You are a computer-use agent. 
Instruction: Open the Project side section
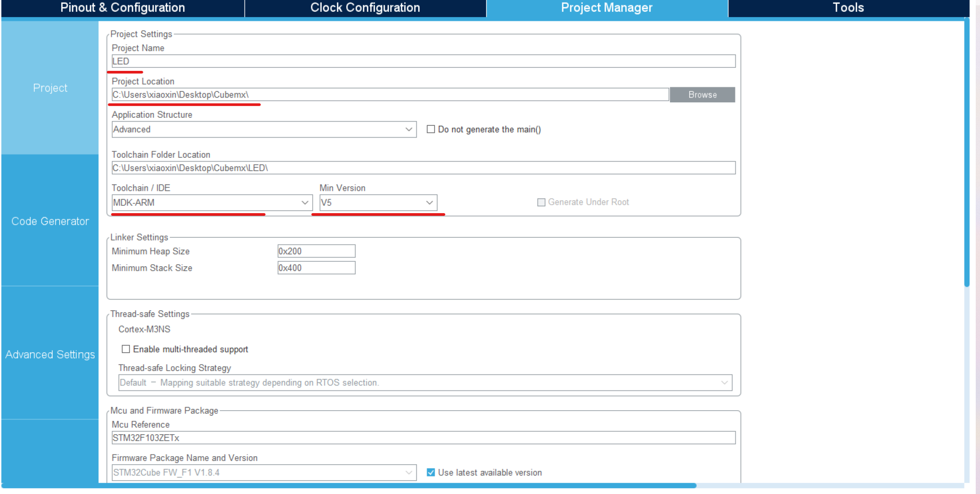click(50, 88)
